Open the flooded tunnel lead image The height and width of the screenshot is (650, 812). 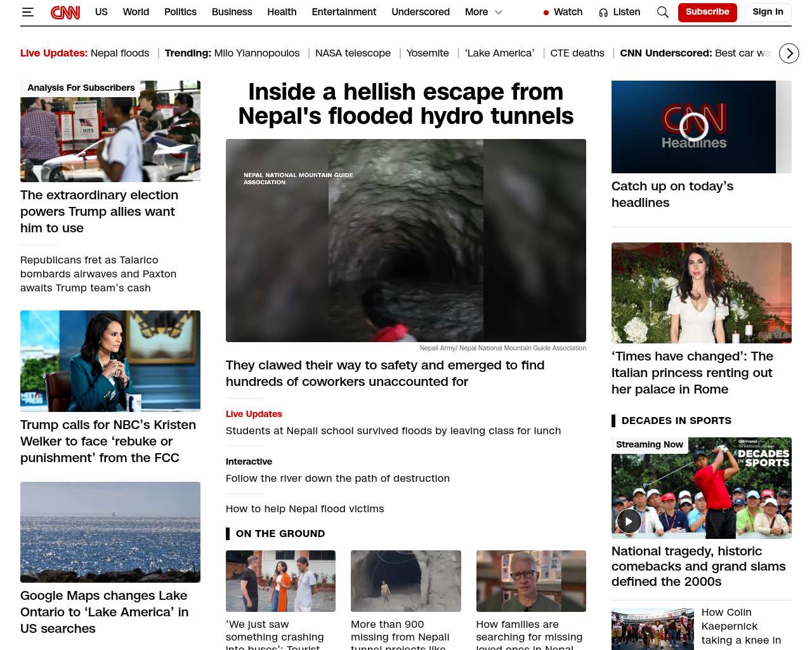point(406,241)
